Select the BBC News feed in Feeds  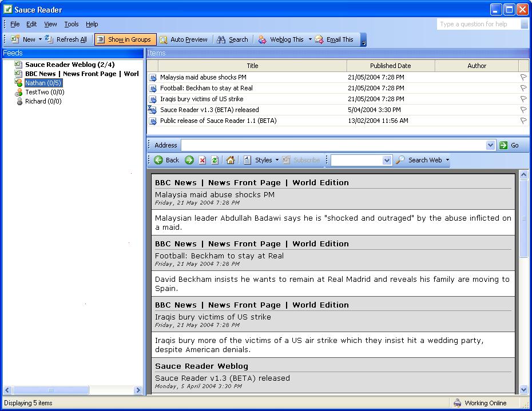coord(82,74)
